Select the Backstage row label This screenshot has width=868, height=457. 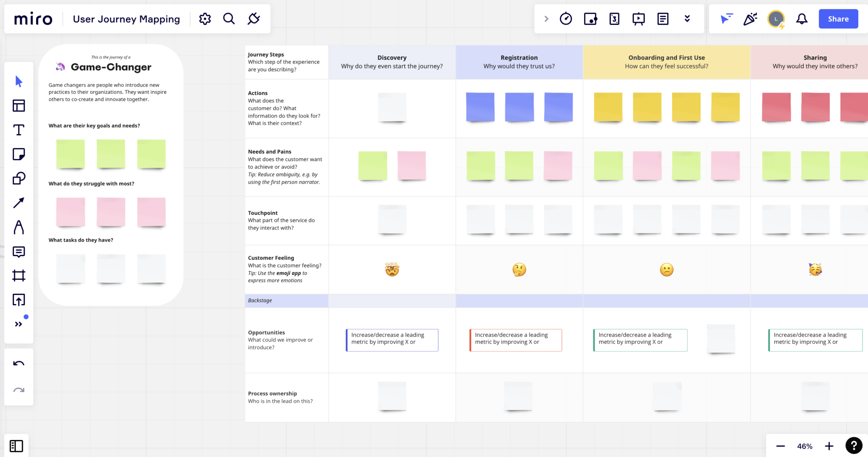pyautogui.click(x=260, y=301)
